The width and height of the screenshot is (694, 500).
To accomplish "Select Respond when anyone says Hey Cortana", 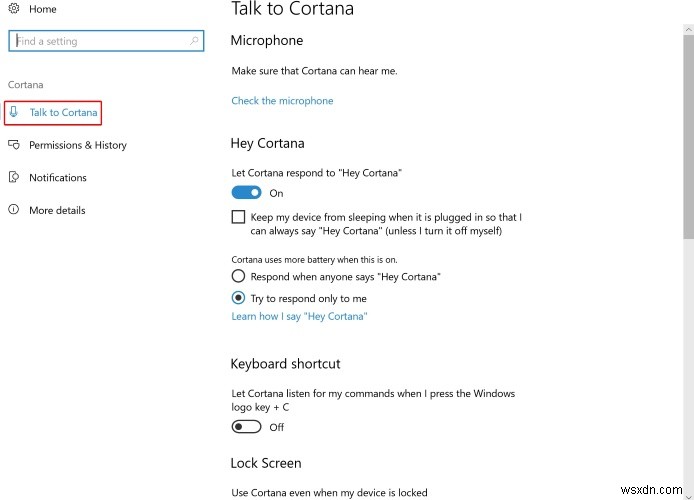I will pyautogui.click(x=238, y=276).
